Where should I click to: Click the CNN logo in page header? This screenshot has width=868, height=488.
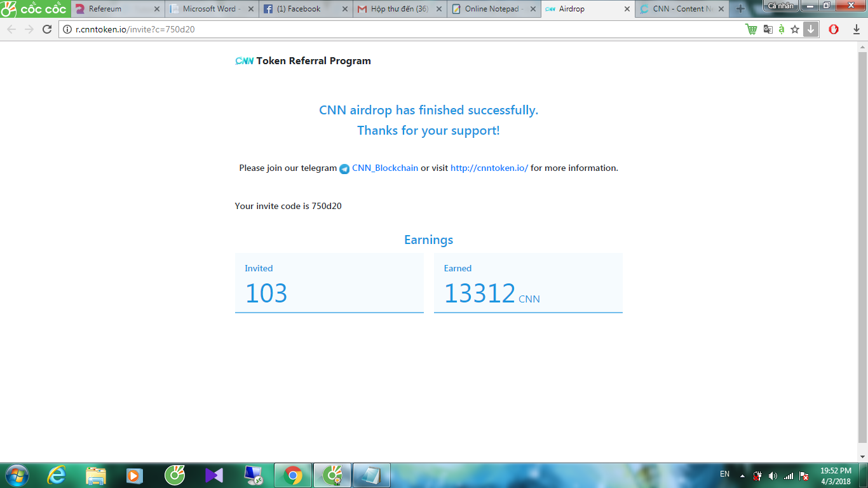(245, 61)
